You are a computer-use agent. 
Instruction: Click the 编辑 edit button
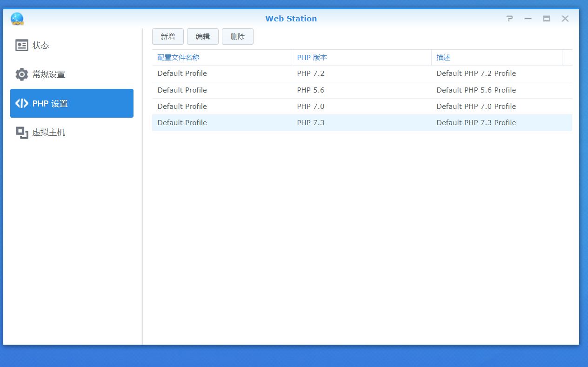[203, 37]
